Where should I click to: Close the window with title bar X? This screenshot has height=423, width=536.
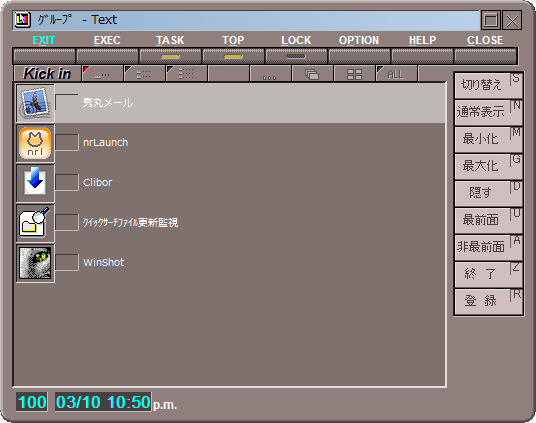coord(512,20)
